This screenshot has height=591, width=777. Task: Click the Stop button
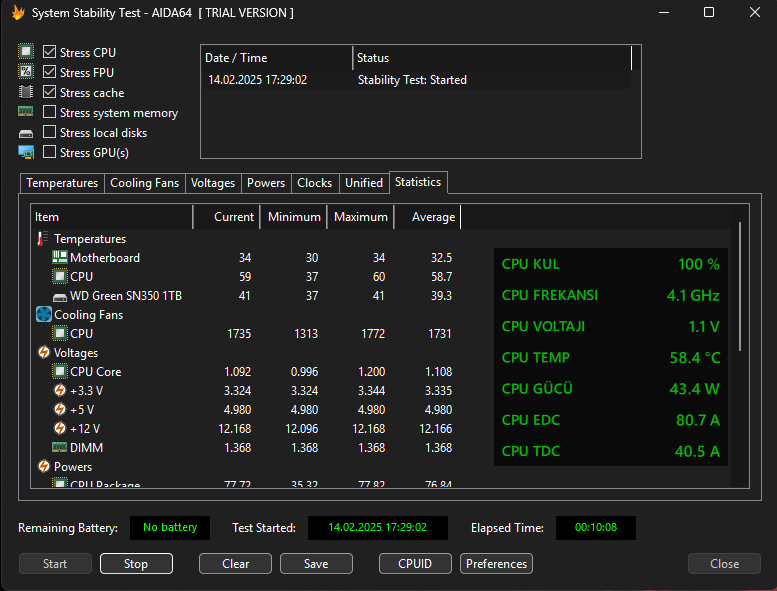pos(136,564)
